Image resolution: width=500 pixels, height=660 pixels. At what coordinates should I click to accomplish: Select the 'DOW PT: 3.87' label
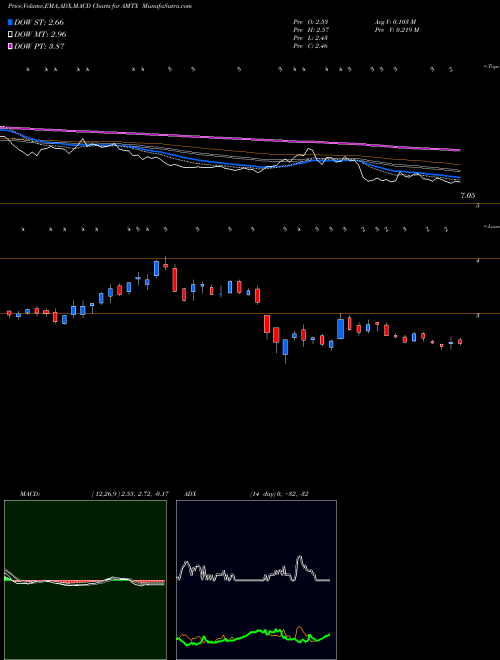point(39,46)
